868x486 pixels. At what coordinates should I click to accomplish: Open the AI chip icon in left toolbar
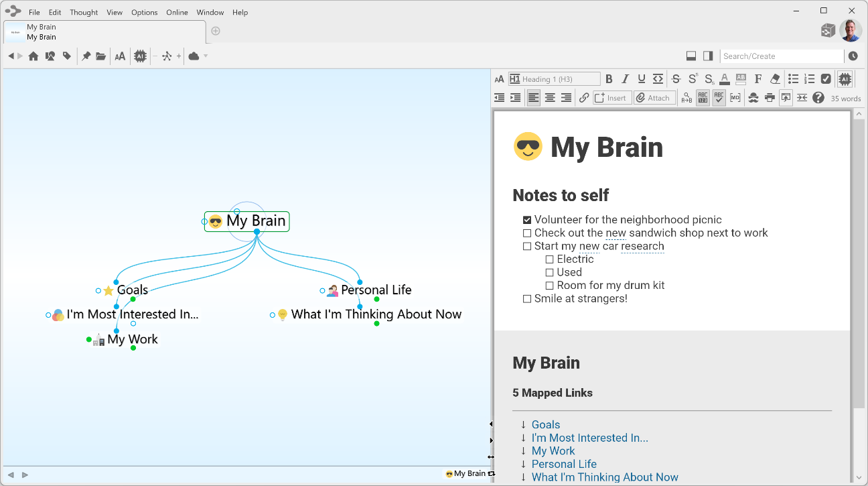click(x=140, y=56)
